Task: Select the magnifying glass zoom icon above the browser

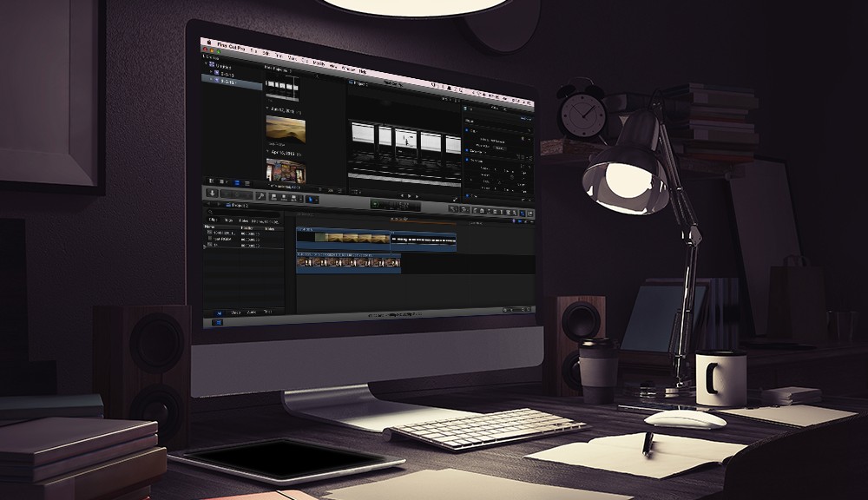Action: 260,196
